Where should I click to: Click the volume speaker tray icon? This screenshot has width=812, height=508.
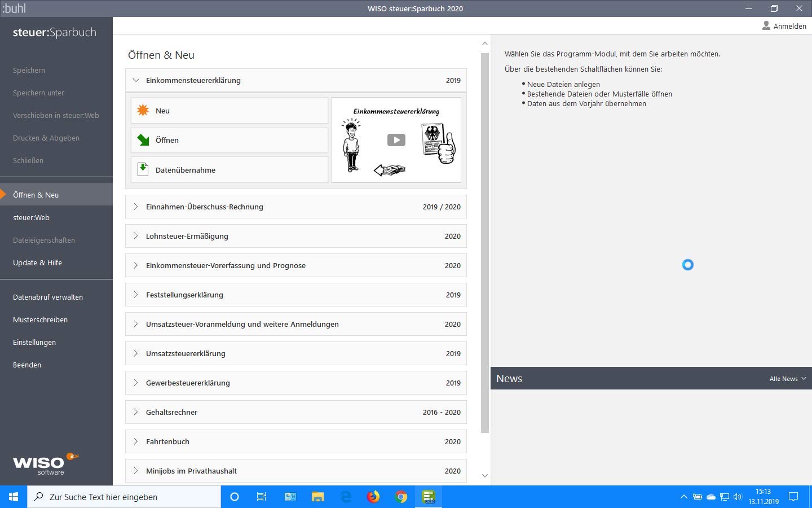[738, 497]
